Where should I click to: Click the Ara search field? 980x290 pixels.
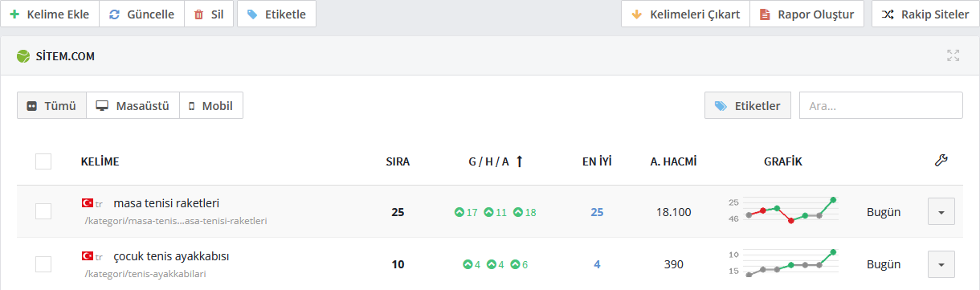[881, 105]
